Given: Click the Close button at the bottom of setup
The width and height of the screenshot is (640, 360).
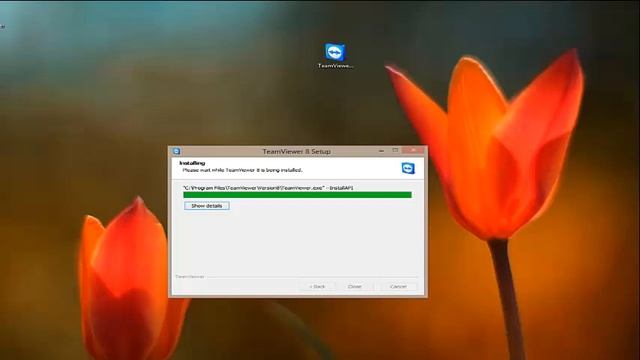Looking at the screenshot, I should tap(354, 287).
